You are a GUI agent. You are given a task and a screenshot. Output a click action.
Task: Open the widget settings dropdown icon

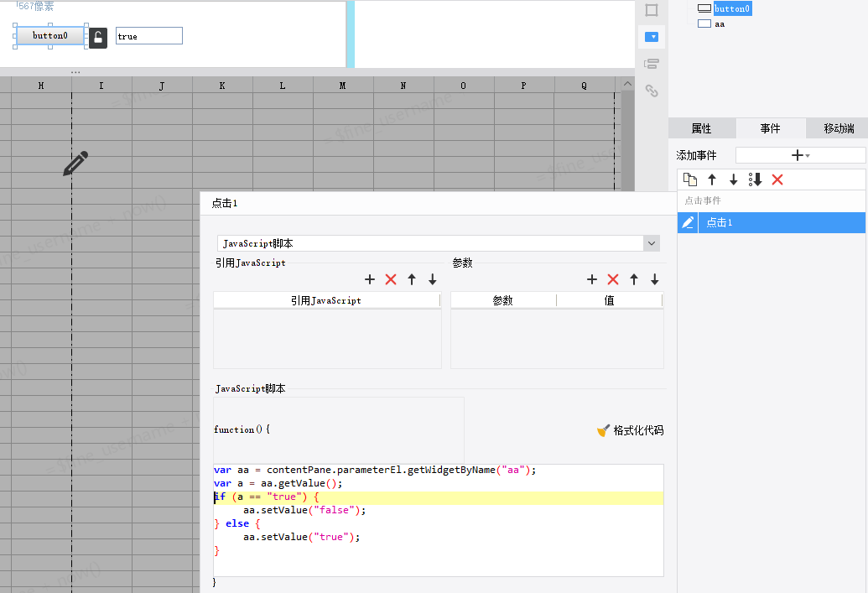(652, 37)
